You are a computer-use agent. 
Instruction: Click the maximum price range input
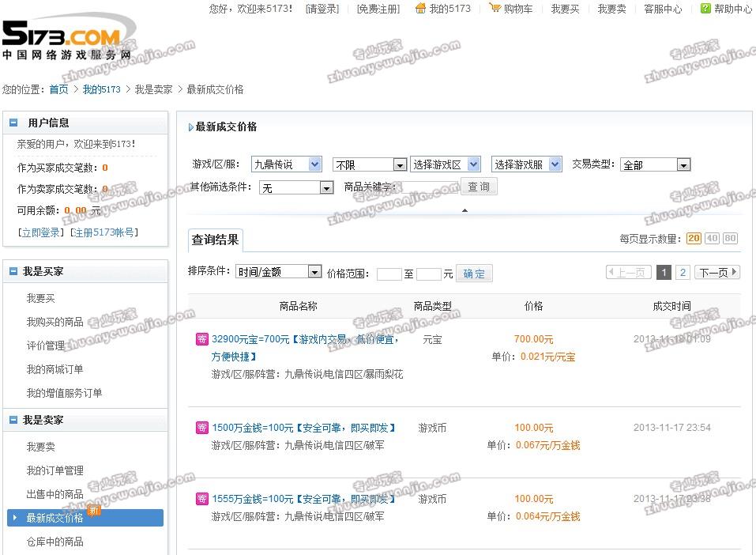(429, 274)
